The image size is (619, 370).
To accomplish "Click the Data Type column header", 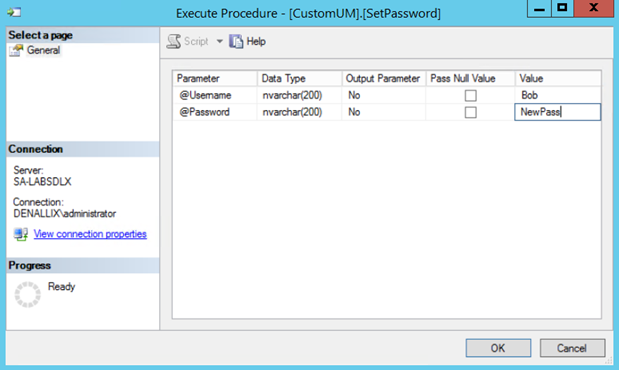I will coord(299,79).
